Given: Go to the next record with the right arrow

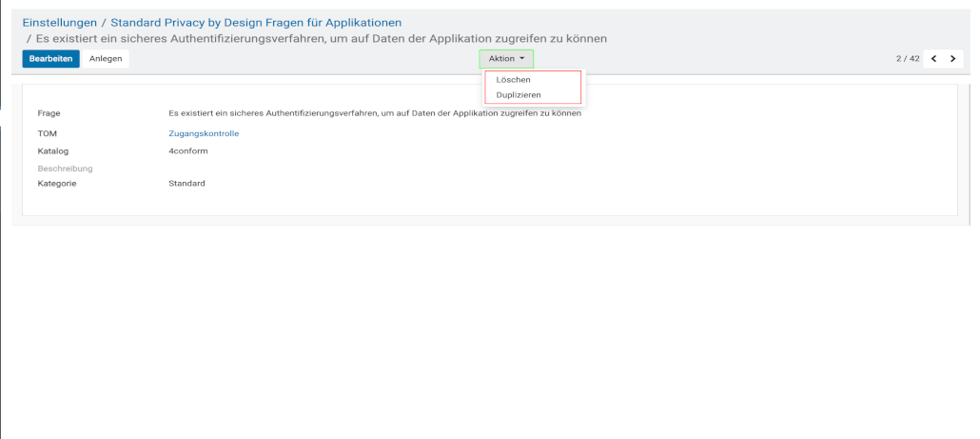Looking at the screenshot, I should [952, 59].
